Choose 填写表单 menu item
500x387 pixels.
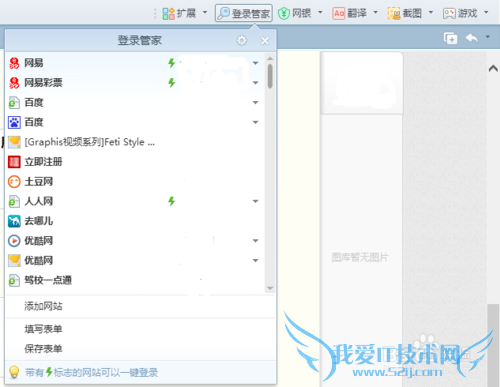43,329
